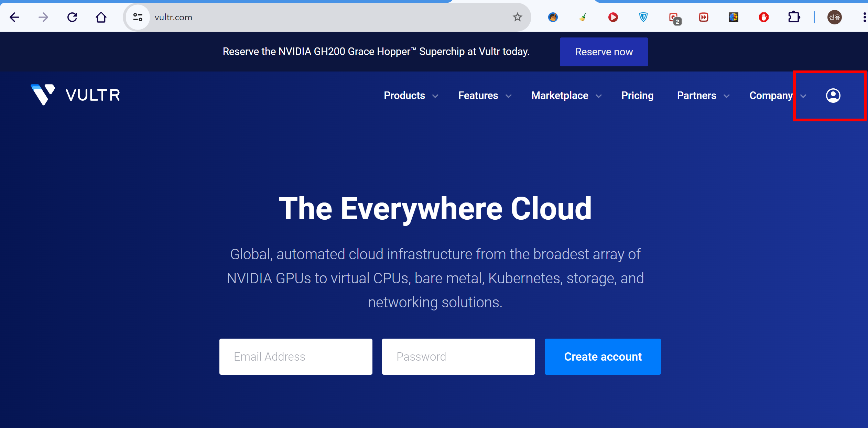Image resolution: width=868 pixels, height=428 pixels.
Task: Click the site information icon in address bar
Action: tap(138, 17)
